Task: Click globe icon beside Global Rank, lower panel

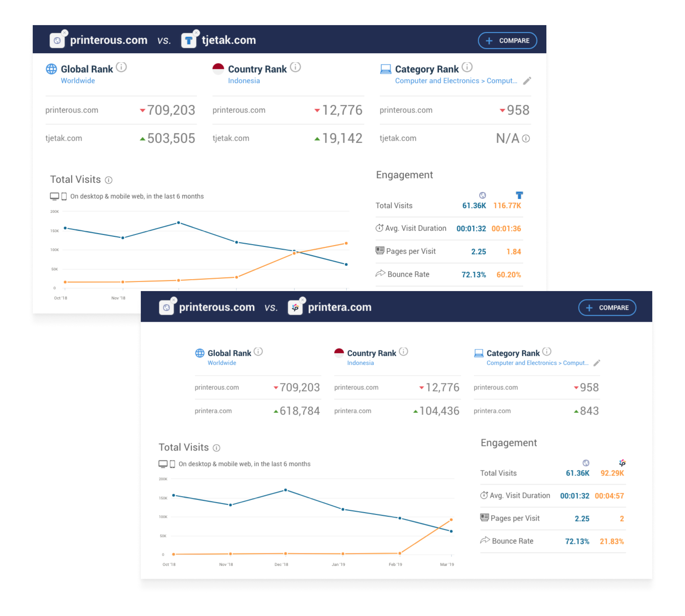Action: [200, 353]
